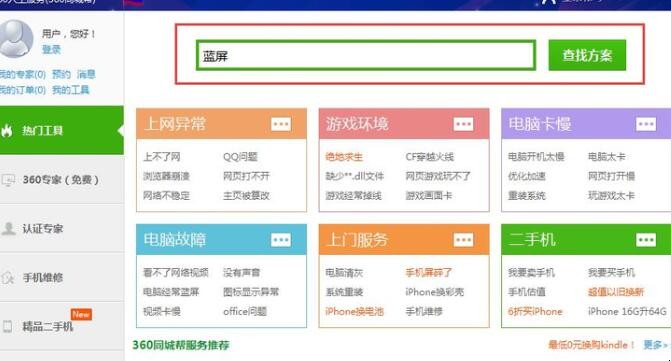Click 更多 link at bottom right
The height and width of the screenshot is (361, 671).
pos(656,345)
